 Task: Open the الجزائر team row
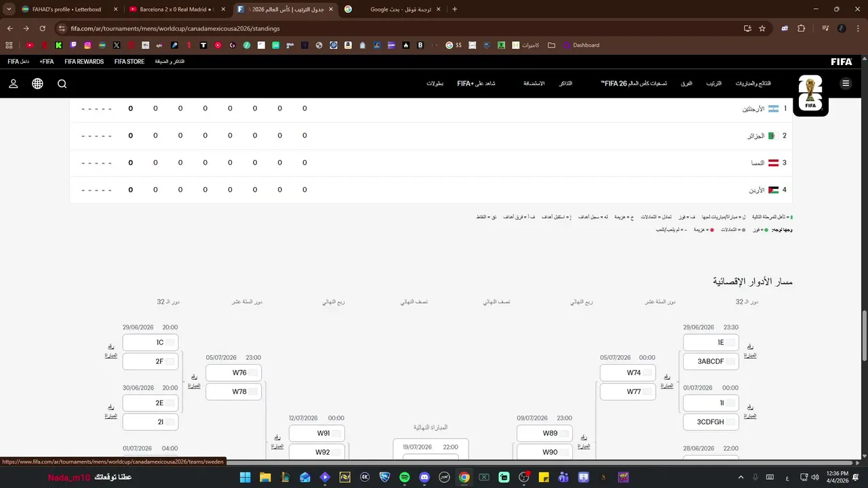point(431,136)
